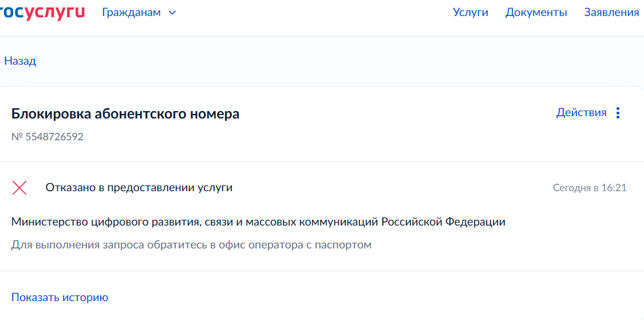Select the heading Блокировка абонентского номера
Viewport: 644px width, 320px height.
[125, 114]
